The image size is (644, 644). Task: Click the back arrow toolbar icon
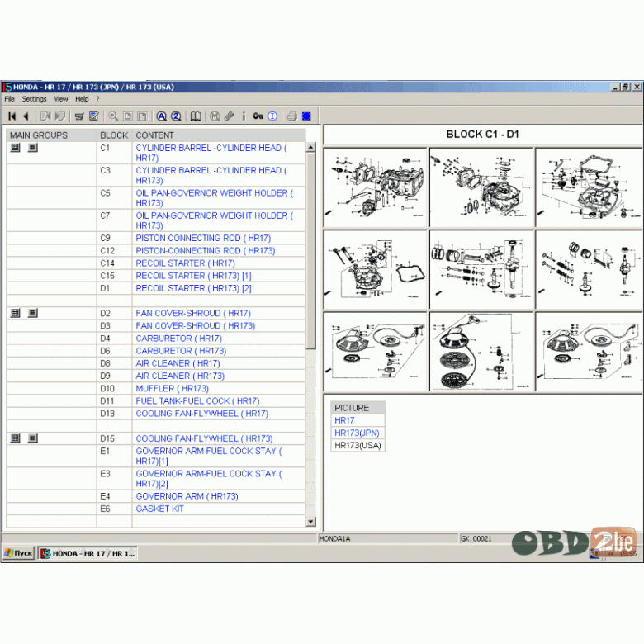tap(26, 116)
